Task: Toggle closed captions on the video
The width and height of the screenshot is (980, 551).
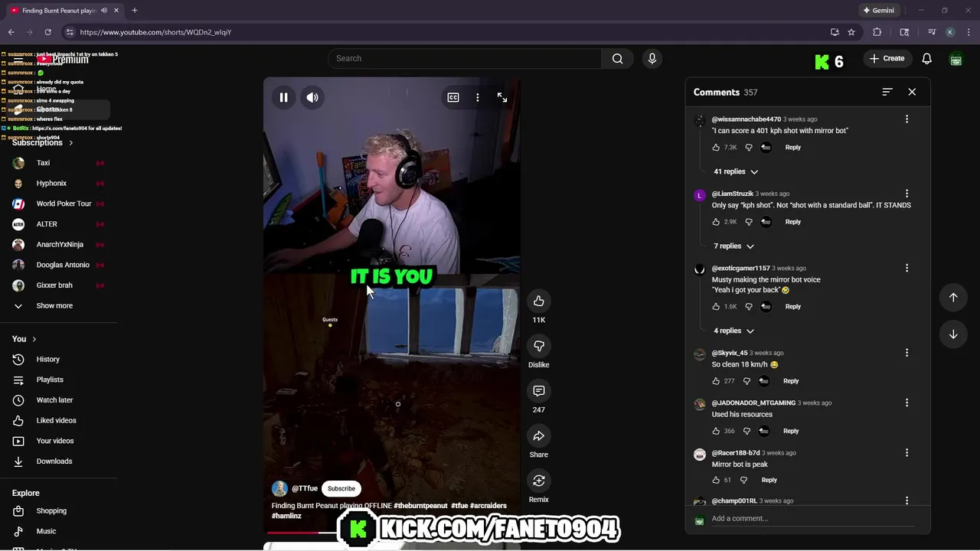Action: (x=453, y=97)
